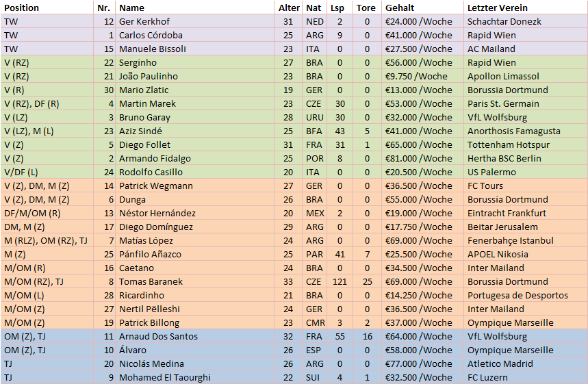The image size is (588, 384).
Task: Click the Portugesa de Desportos cell
Action: tap(526, 295)
